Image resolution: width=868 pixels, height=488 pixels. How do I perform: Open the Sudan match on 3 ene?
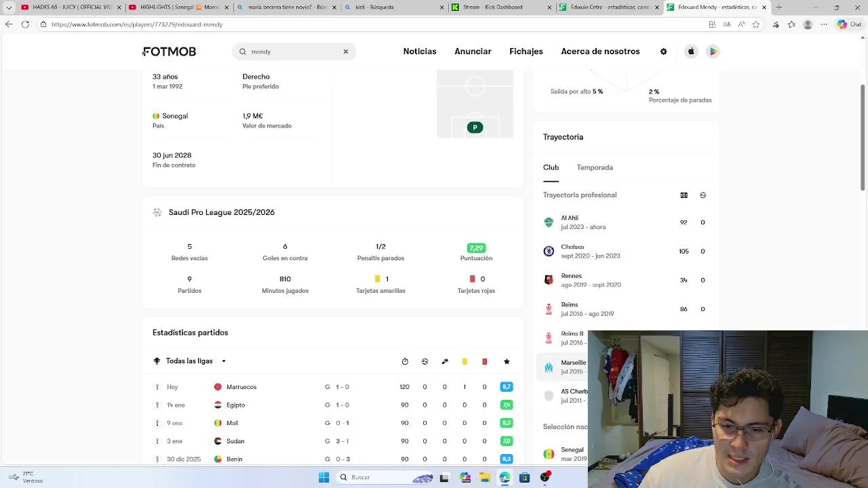[332, 441]
